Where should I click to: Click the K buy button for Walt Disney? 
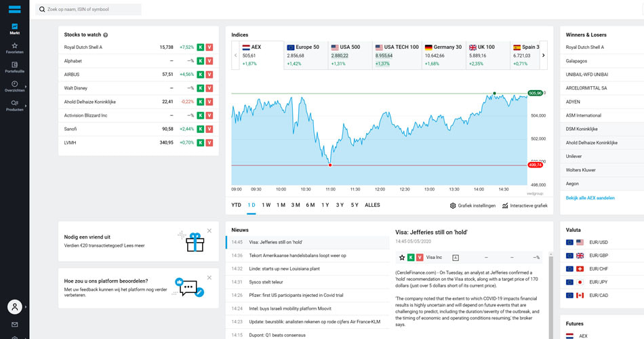tap(201, 88)
